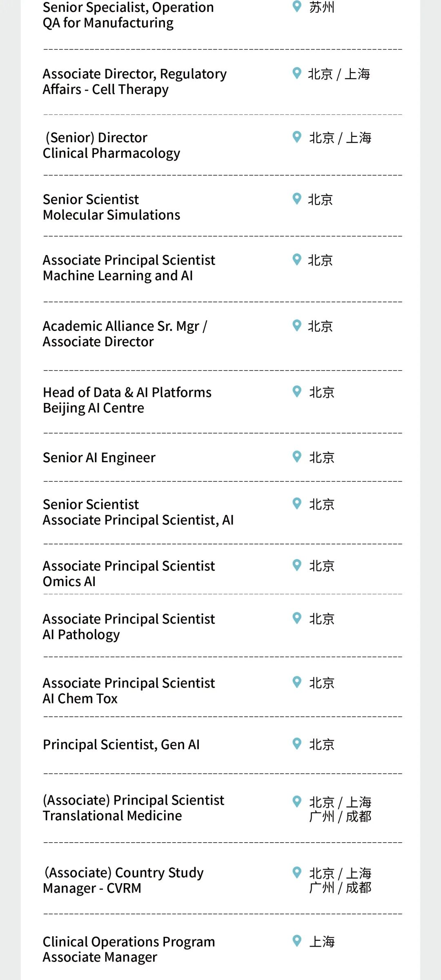The height and width of the screenshot is (980, 441).
Task: Open Machine Learning and AI scientist position
Action: [129, 268]
